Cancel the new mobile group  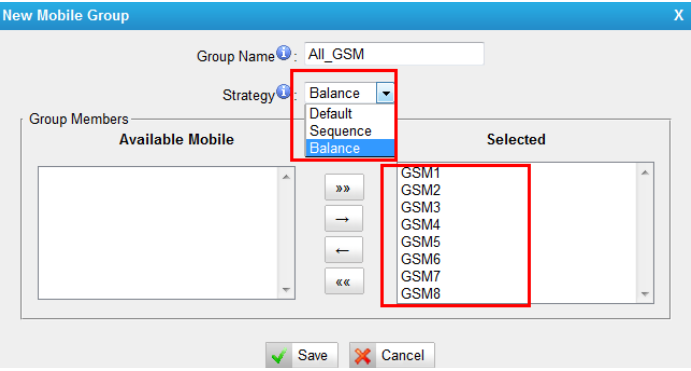pos(392,355)
